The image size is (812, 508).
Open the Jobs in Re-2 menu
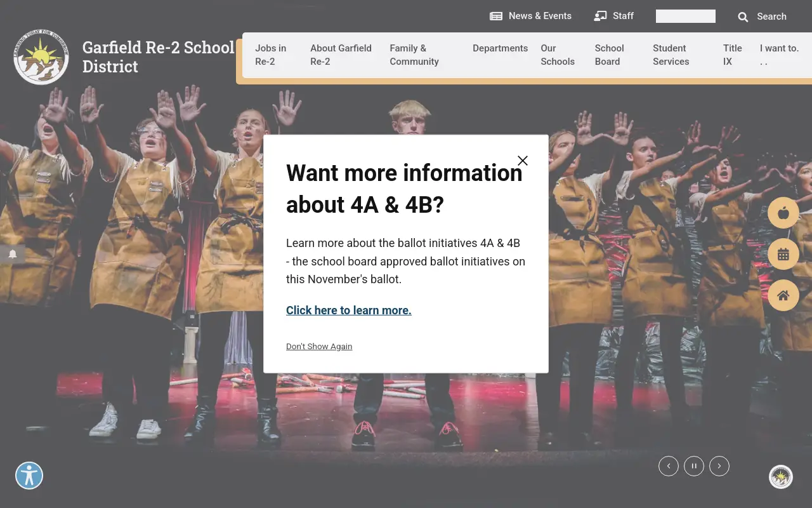[x=271, y=55]
